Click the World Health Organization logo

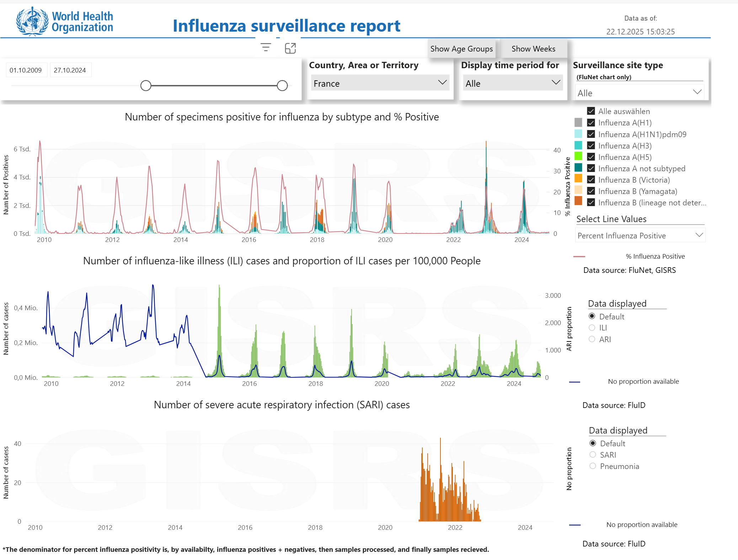coord(64,21)
